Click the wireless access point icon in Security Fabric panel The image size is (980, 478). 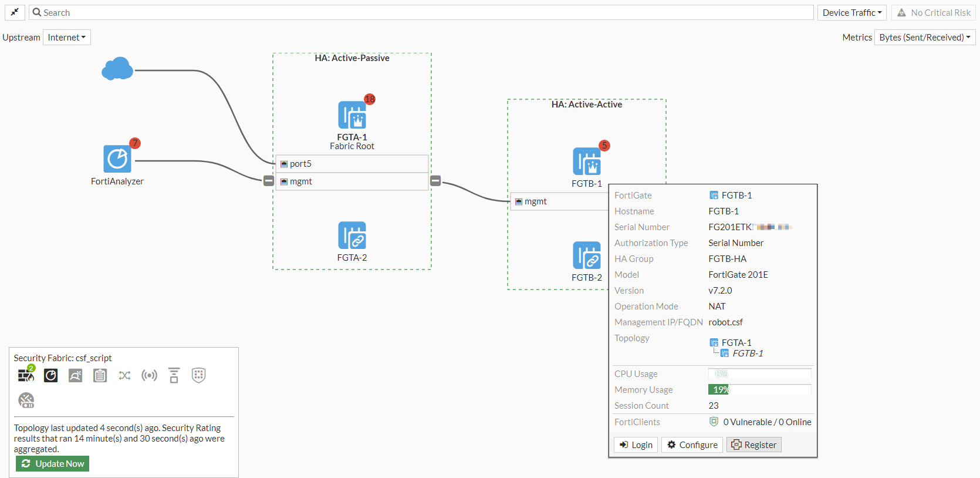point(150,375)
